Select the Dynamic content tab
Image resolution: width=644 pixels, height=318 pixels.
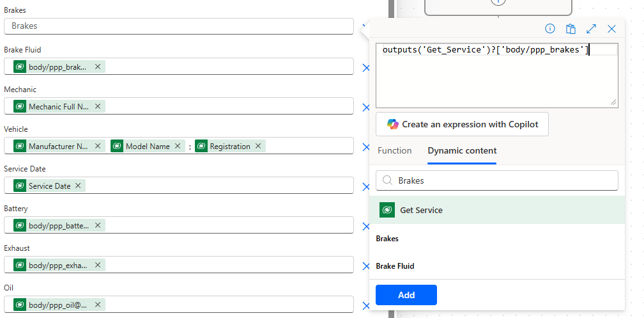point(462,151)
